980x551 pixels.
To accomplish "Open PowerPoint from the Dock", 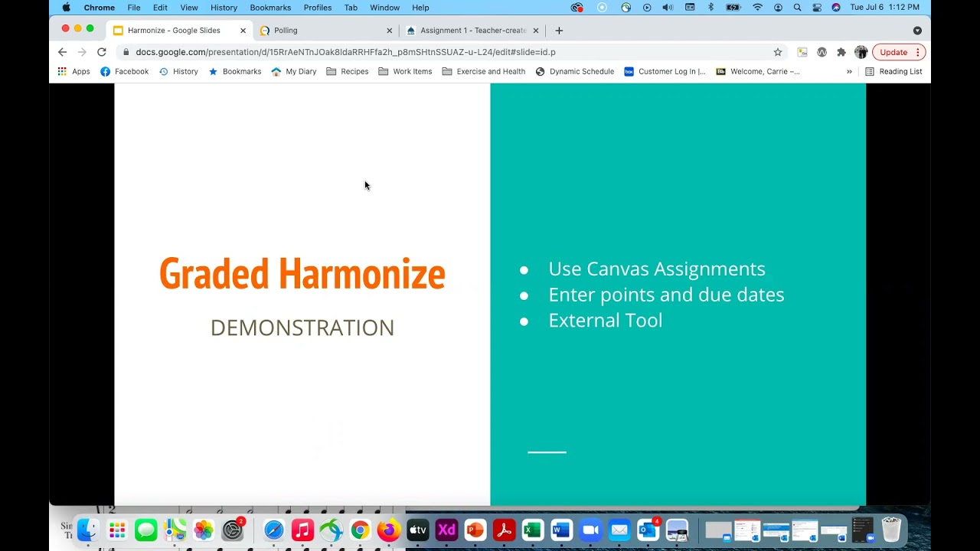I will pyautogui.click(x=475, y=530).
